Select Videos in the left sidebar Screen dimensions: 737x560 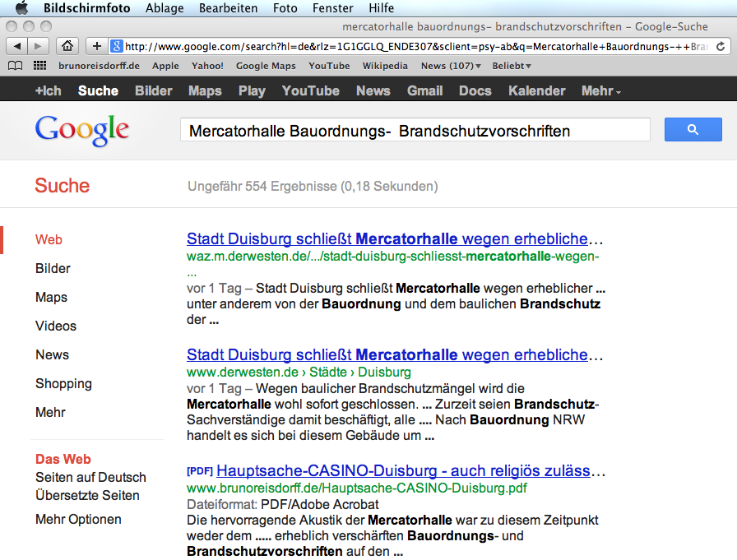pyautogui.click(x=55, y=326)
